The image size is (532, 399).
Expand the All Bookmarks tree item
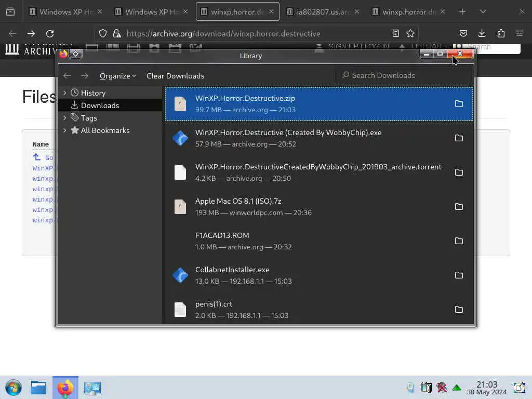(65, 130)
